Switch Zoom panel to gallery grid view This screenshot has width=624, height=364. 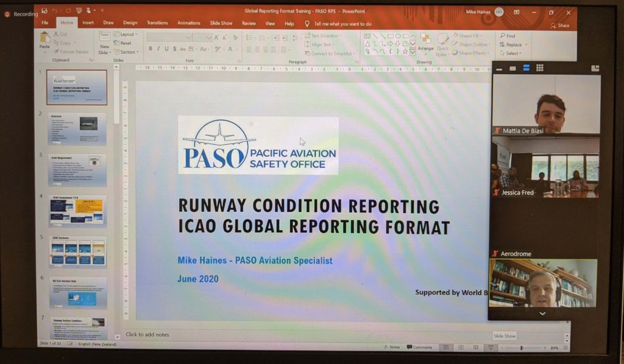point(540,68)
